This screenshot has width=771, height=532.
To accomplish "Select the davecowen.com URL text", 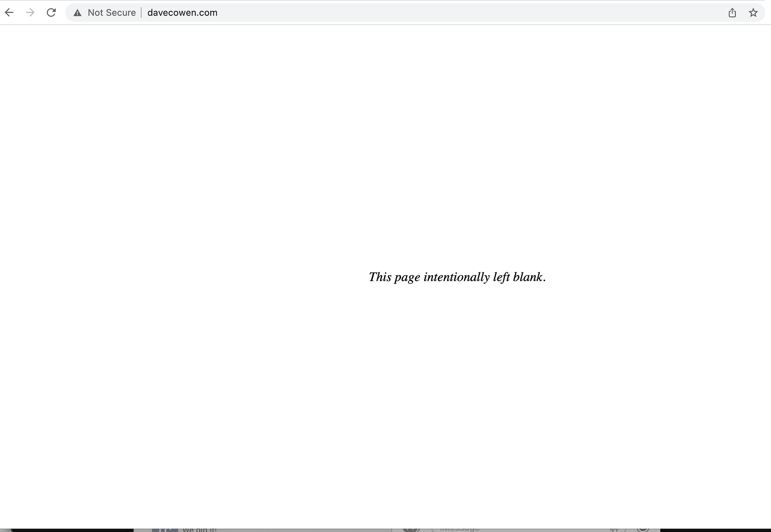I will 182,13.
